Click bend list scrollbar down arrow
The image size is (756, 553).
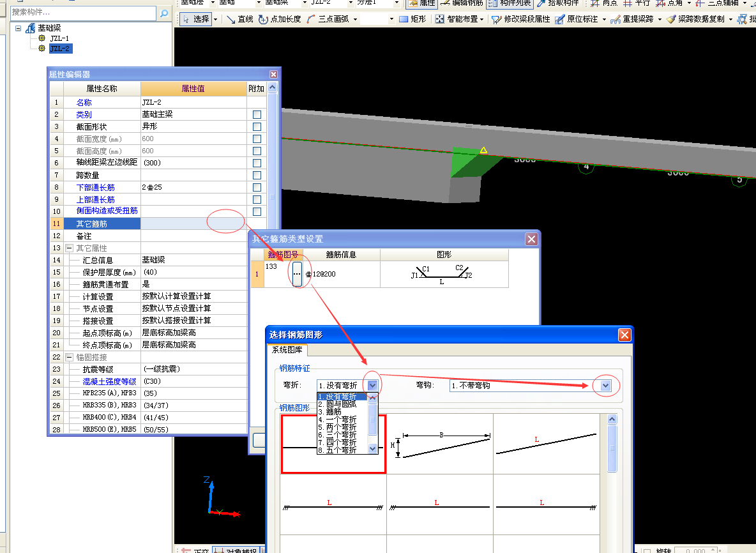(372, 449)
